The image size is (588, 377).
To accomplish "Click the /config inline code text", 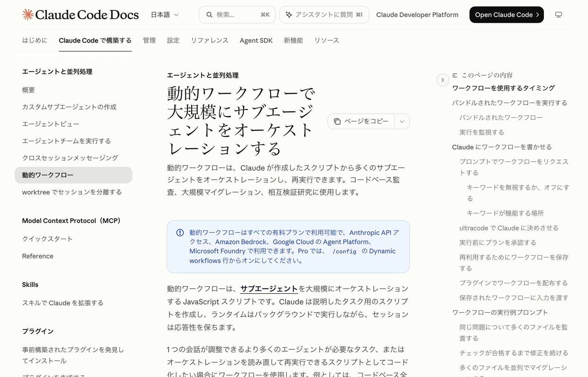I will [344, 251].
